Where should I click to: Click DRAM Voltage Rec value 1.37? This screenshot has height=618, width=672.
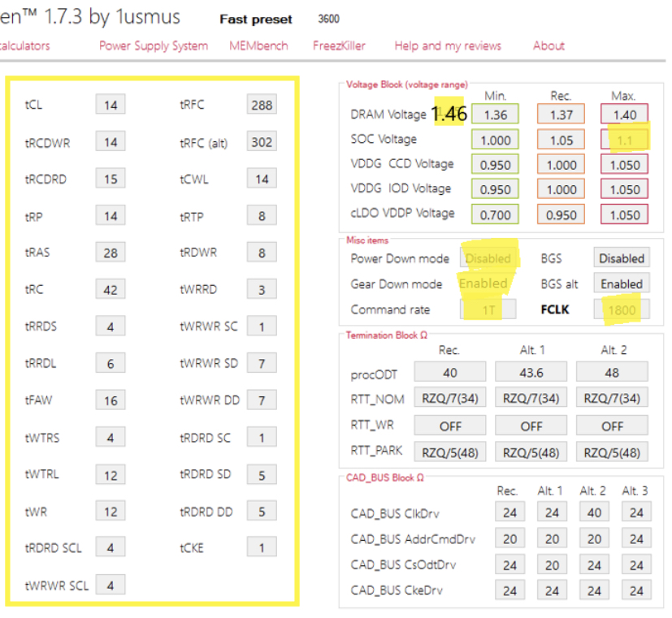(x=561, y=114)
